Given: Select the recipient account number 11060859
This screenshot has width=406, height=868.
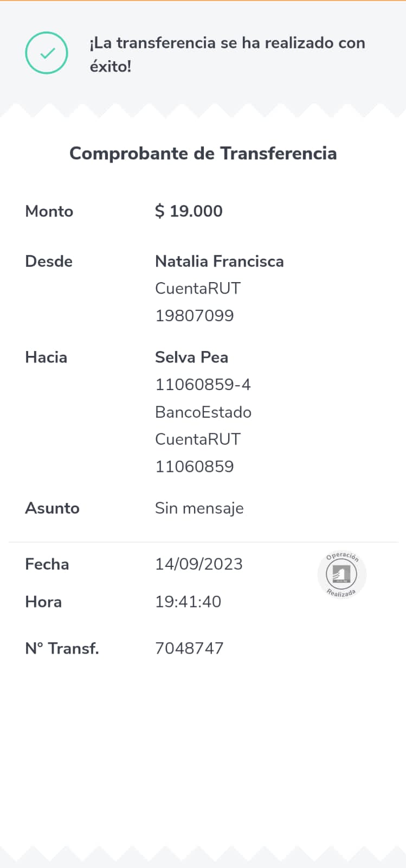Looking at the screenshot, I should pyautogui.click(x=194, y=467).
